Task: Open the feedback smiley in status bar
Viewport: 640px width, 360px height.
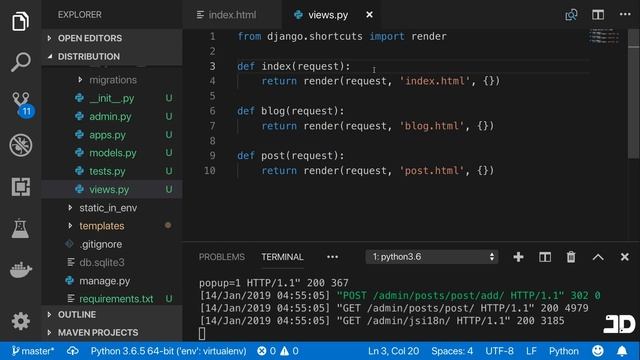Action: click(x=598, y=351)
